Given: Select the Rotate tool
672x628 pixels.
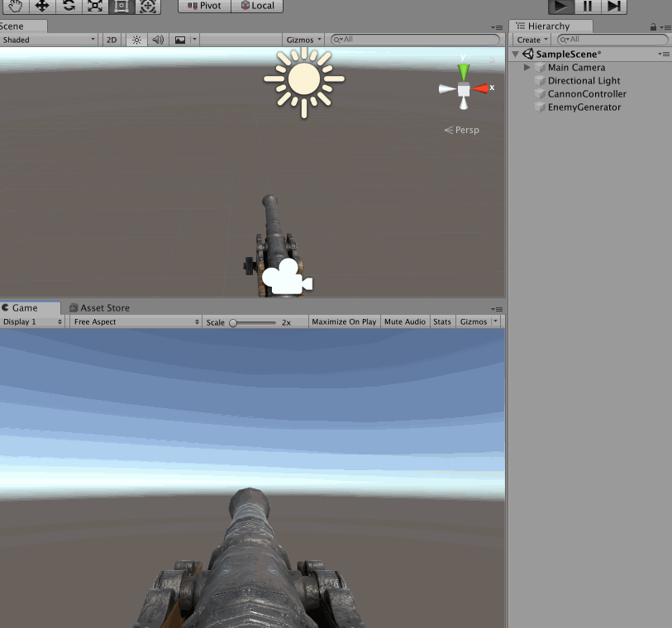Looking at the screenshot, I should pyautogui.click(x=69, y=6).
